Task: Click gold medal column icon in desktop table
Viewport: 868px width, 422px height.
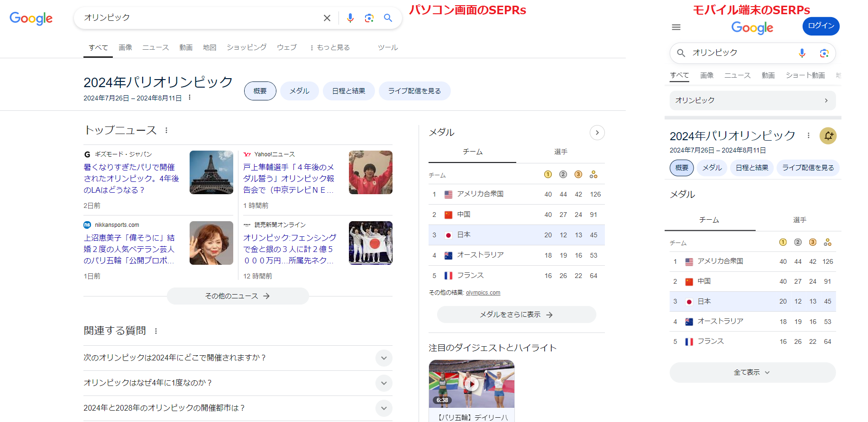Action: coord(548,174)
